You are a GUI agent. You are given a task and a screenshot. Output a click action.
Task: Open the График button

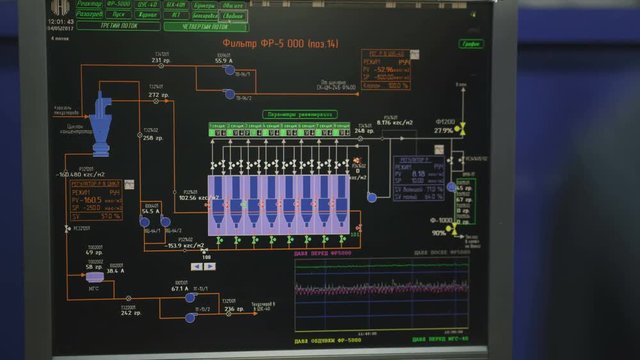(x=471, y=43)
